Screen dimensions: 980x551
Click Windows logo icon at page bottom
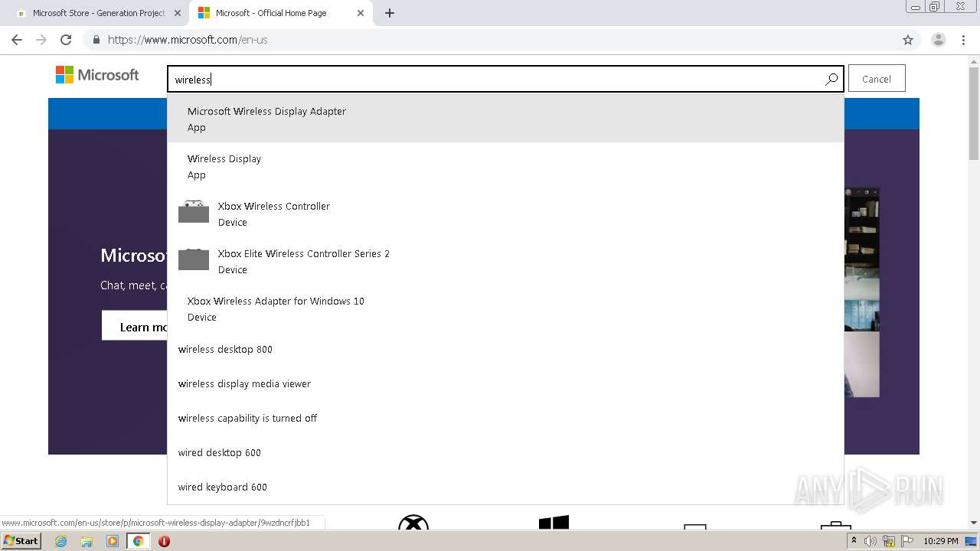(x=554, y=523)
